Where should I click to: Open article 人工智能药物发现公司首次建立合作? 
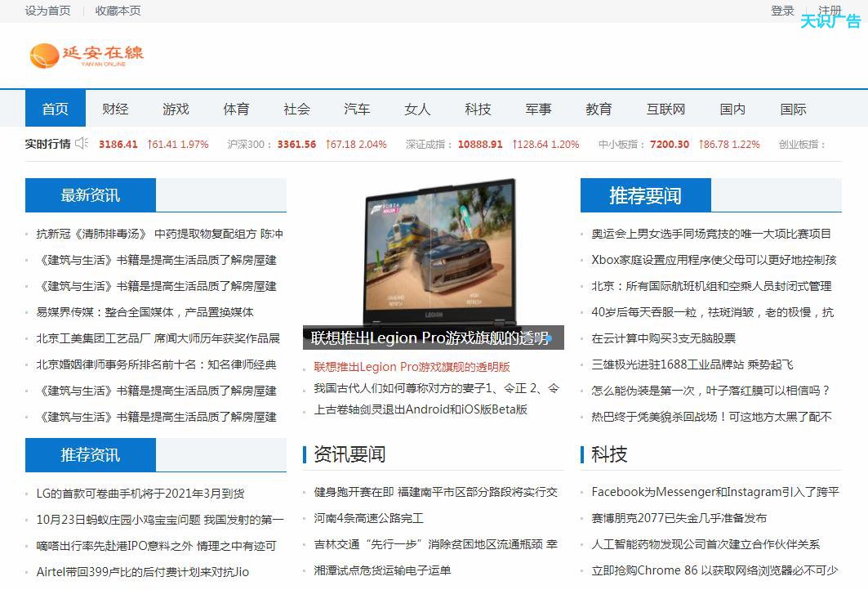click(706, 544)
